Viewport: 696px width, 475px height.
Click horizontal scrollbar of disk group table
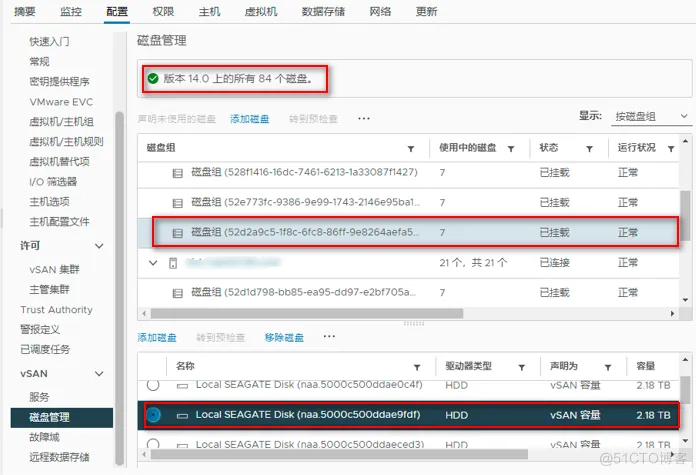pyautogui.click(x=307, y=313)
